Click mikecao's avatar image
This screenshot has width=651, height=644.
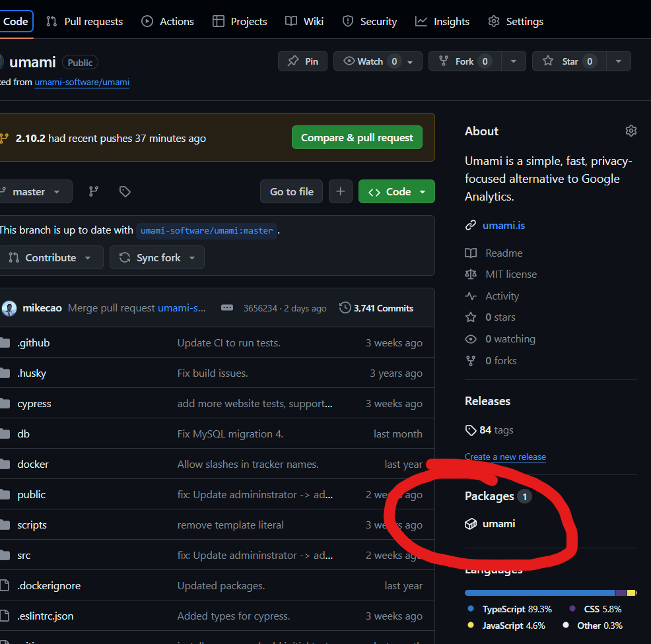[9, 308]
